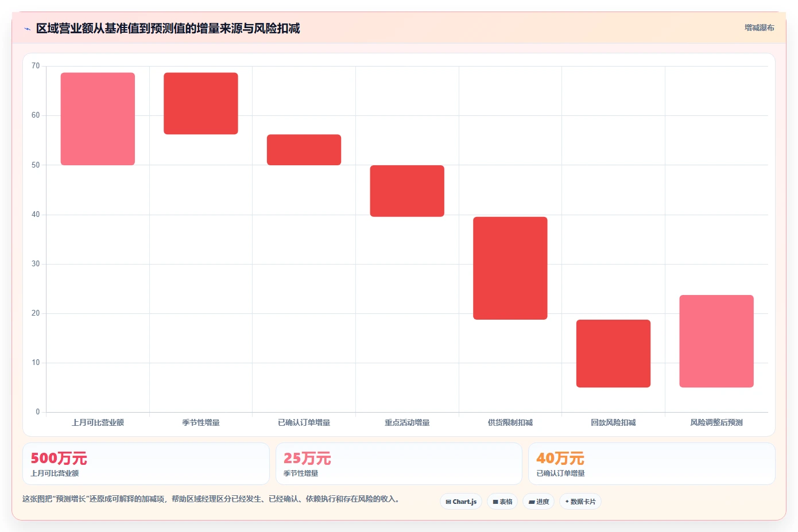
Task: Click x-axis label 供货限制扣减
Action: pos(510,422)
